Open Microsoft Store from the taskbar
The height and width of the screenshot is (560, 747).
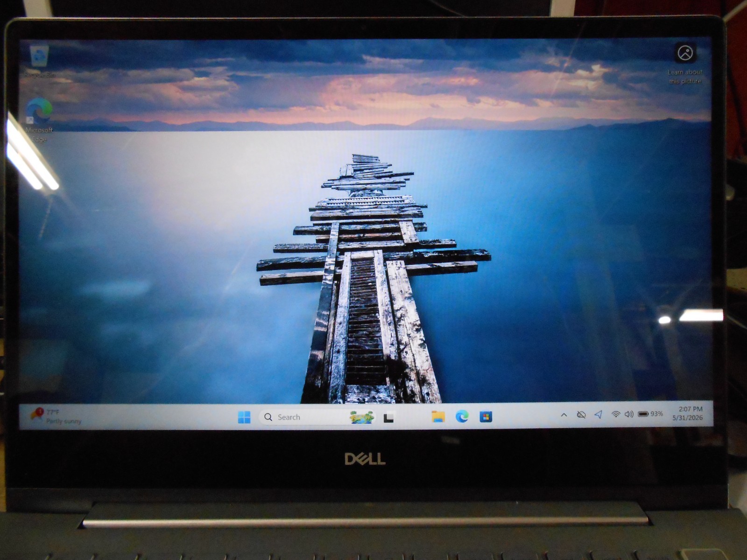486,416
